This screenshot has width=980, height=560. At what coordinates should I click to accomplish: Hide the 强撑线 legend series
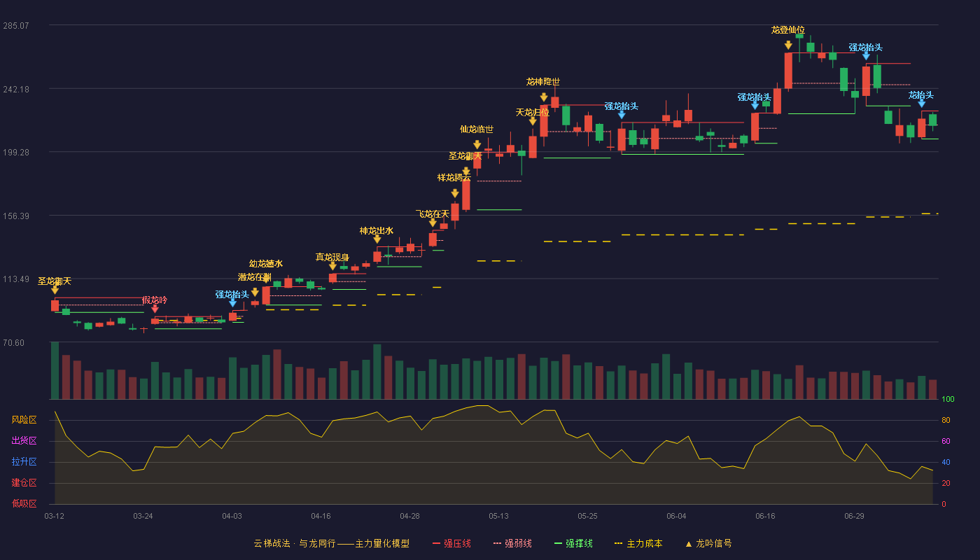tap(573, 543)
